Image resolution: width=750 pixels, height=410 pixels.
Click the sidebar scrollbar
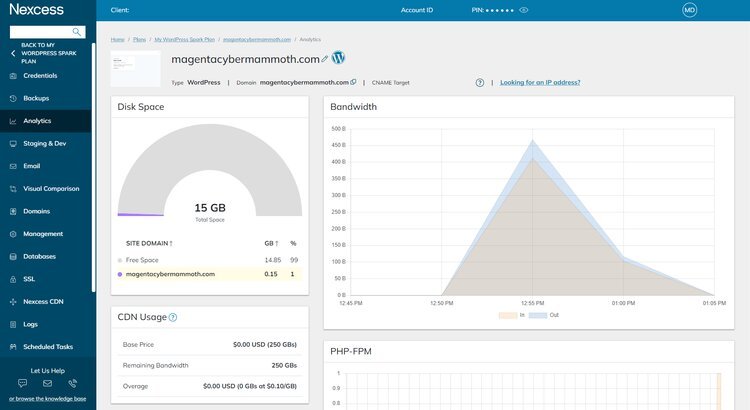tap(94, 167)
